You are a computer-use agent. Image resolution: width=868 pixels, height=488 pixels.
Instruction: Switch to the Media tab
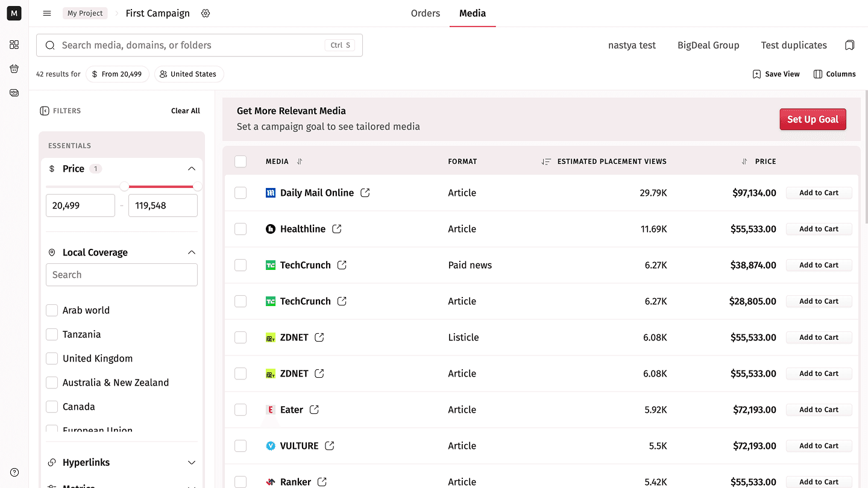(x=473, y=13)
